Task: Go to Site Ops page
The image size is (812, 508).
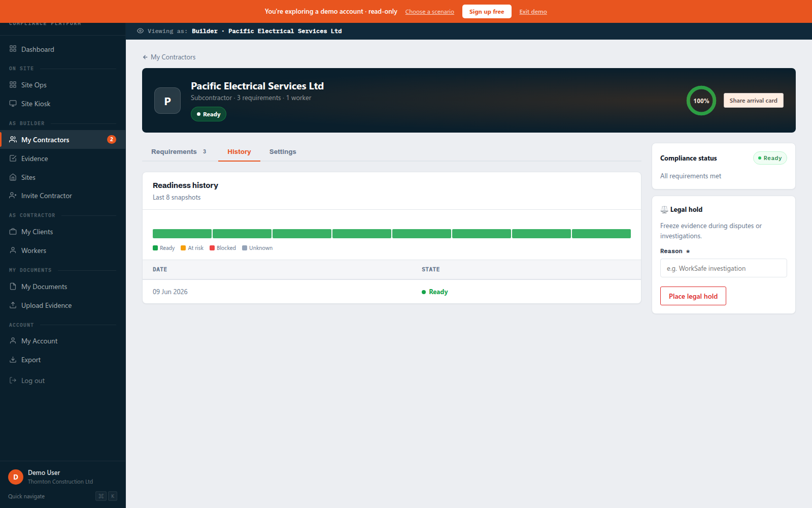Action: click(62, 85)
